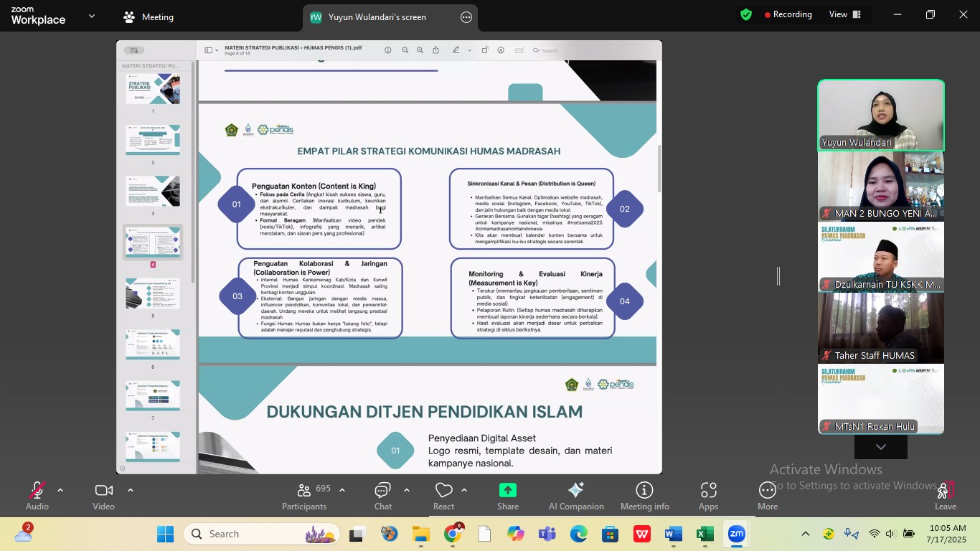980x551 pixels.
Task: Open the PDF share options
Action: [x=436, y=50]
